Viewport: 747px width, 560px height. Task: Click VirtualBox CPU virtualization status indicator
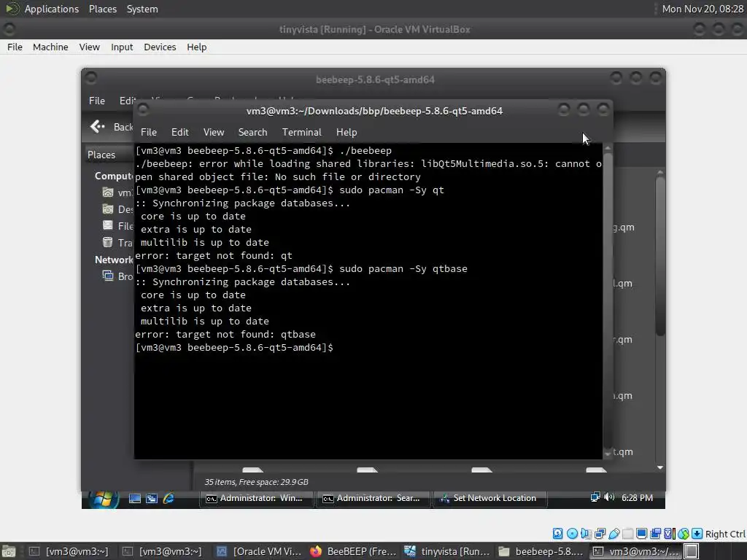click(x=669, y=534)
